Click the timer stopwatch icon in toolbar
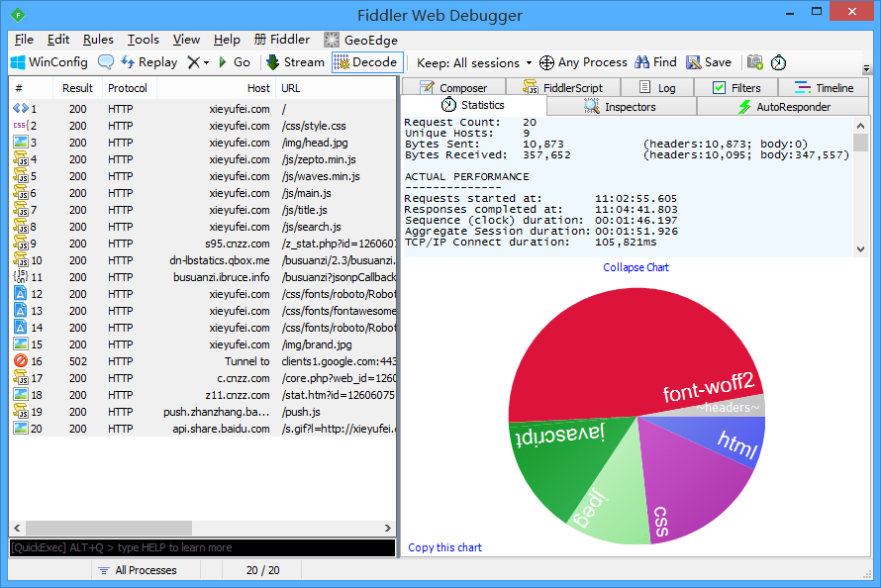The height and width of the screenshot is (588, 881). (x=778, y=62)
